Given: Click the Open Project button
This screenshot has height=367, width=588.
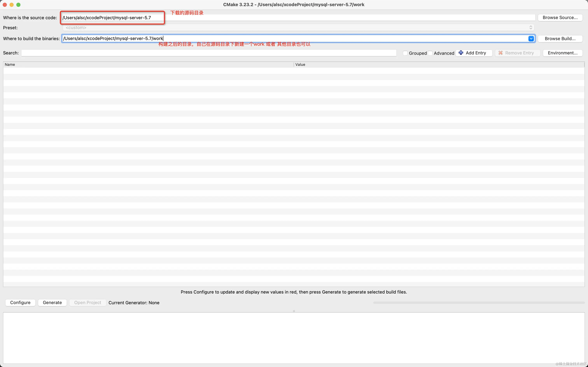Looking at the screenshot, I should [87, 302].
